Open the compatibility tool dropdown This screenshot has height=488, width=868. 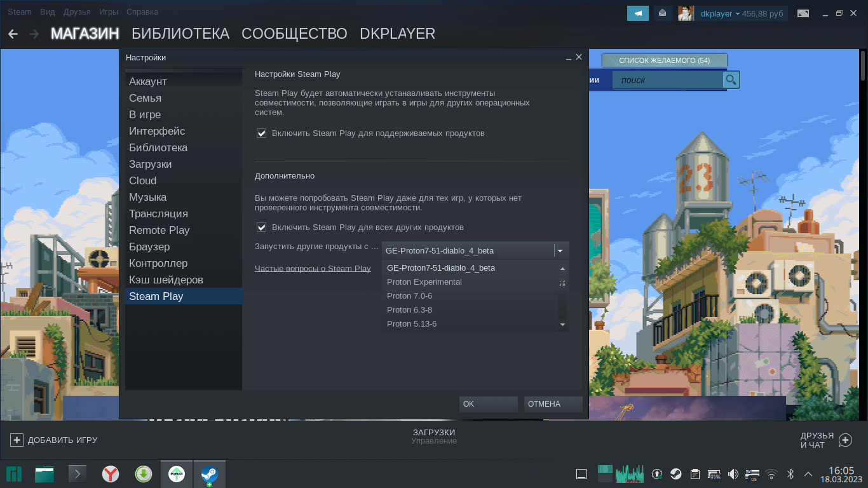[475, 250]
